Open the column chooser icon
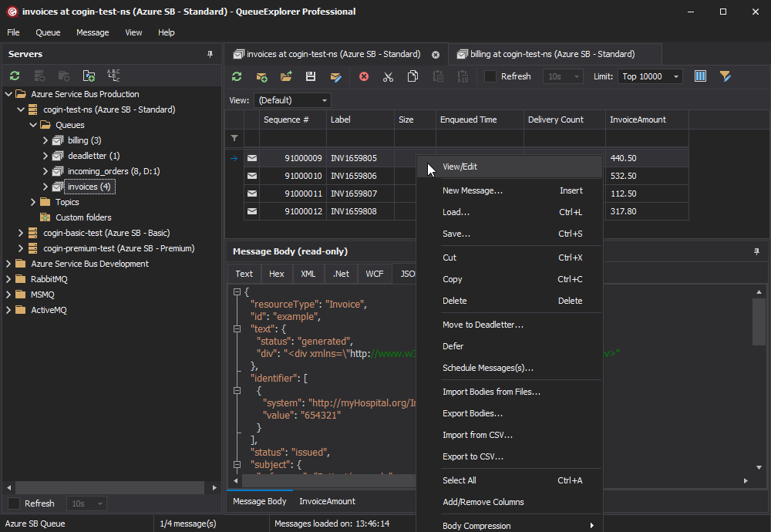This screenshot has width=771, height=532. pos(700,76)
